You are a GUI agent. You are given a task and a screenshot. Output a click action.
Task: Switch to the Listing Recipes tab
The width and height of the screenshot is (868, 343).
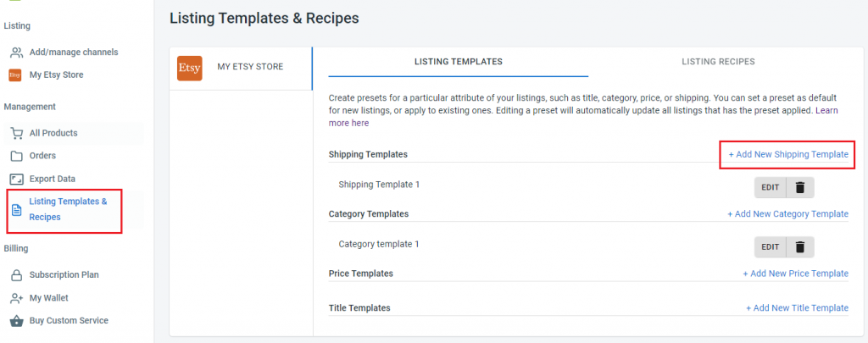coord(718,62)
